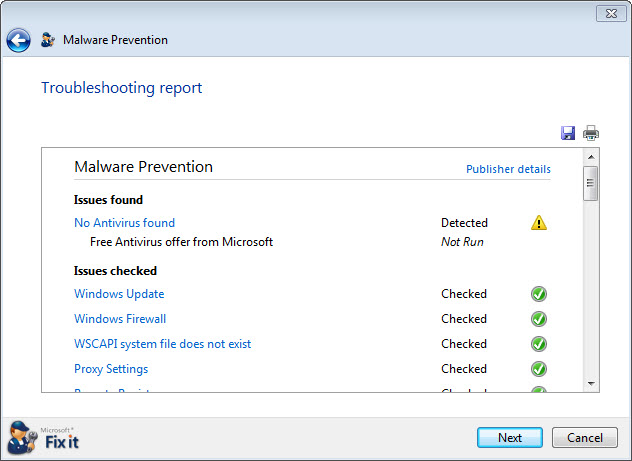Click 'Checked' status in Proxy Settings row
Viewport: 632px width, 461px height.
pos(464,369)
